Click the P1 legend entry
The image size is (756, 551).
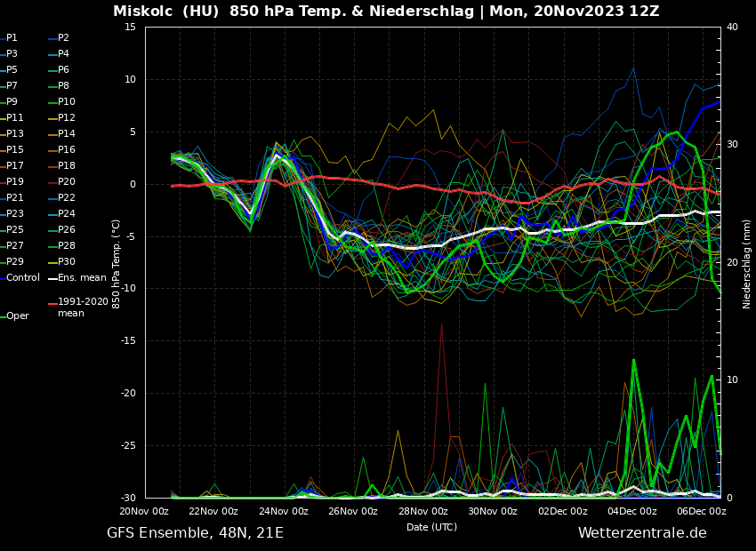pos(12,38)
